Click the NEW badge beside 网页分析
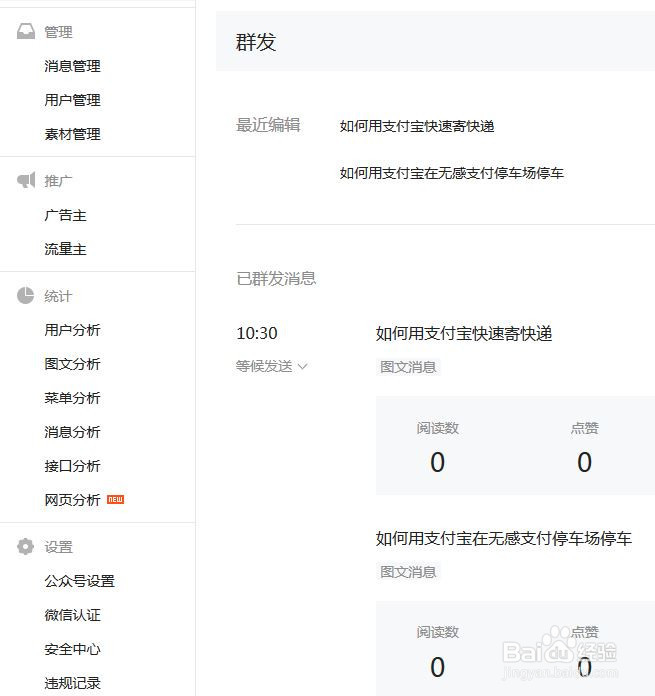Image resolution: width=655 pixels, height=696 pixels. point(115,500)
